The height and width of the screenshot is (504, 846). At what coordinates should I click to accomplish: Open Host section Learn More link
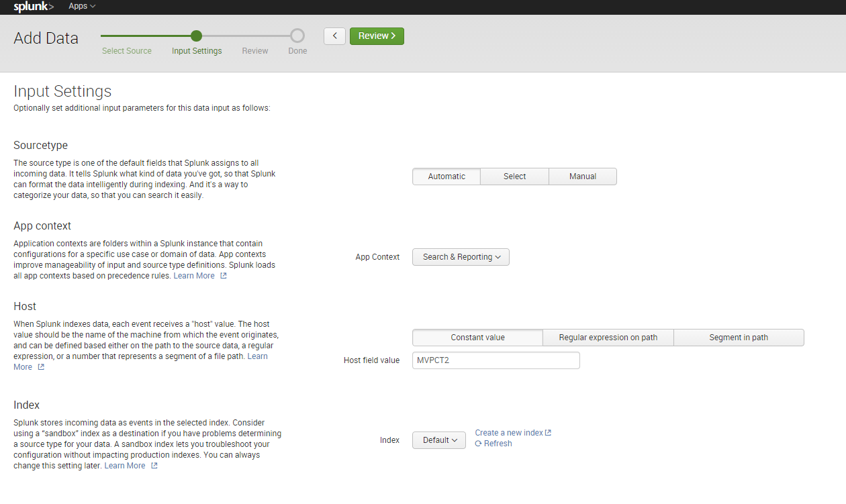coord(257,356)
